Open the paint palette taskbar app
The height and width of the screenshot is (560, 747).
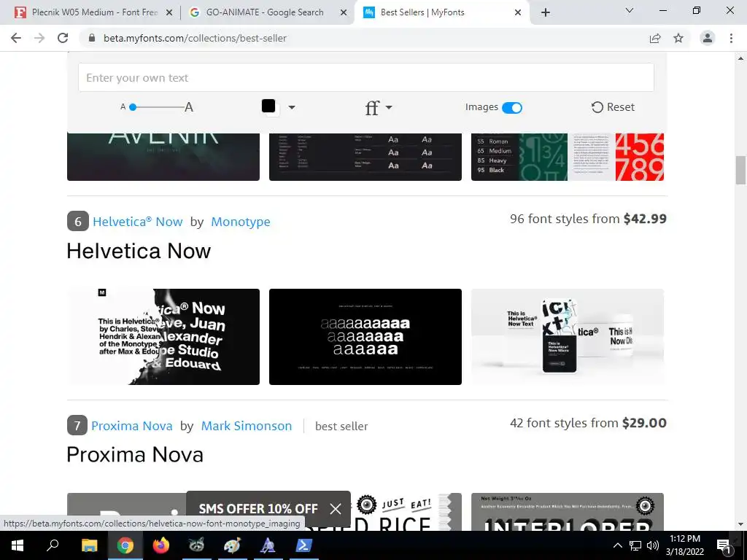coord(232,545)
